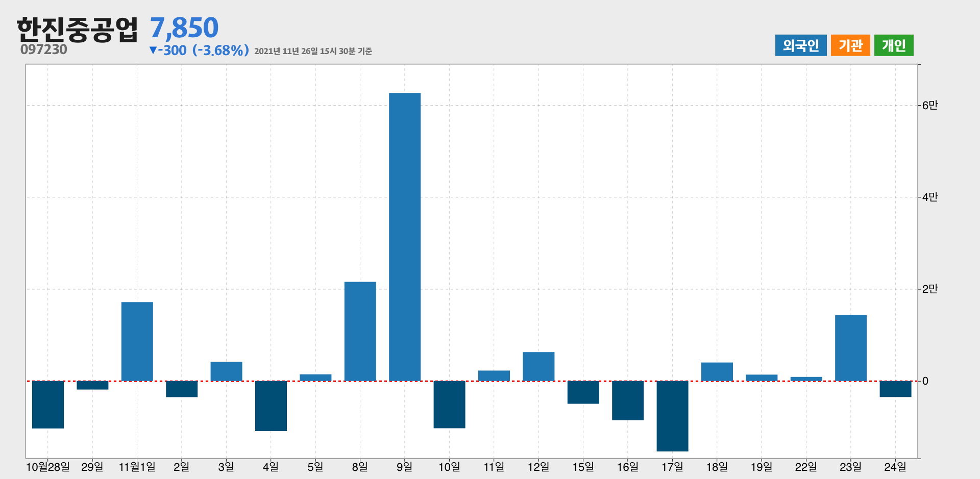980x479 pixels.
Task: Click the 23일 x-axis label
Action: click(x=851, y=467)
